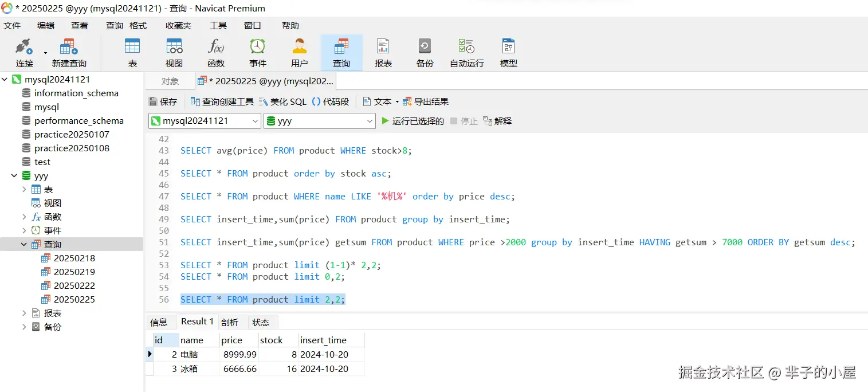This screenshot has width=868, height=392.
Task: Collapse the 查询 node in the tree
Action: coord(24,244)
